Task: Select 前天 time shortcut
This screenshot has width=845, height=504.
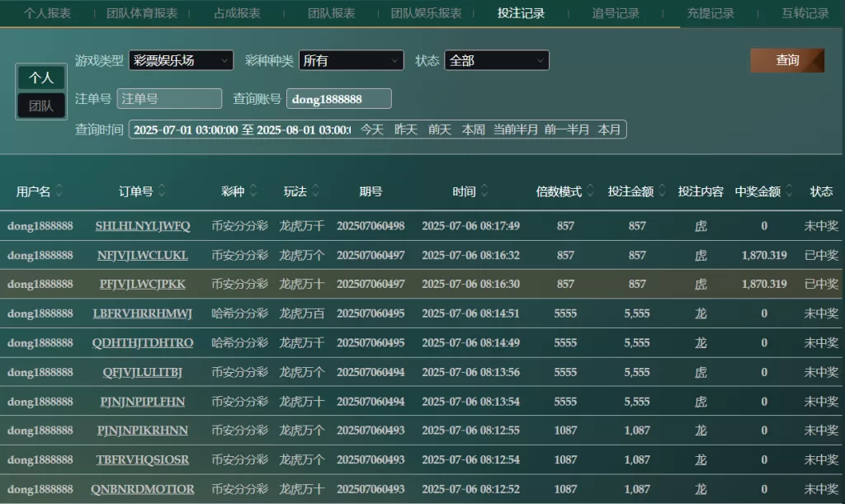Action: point(440,130)
